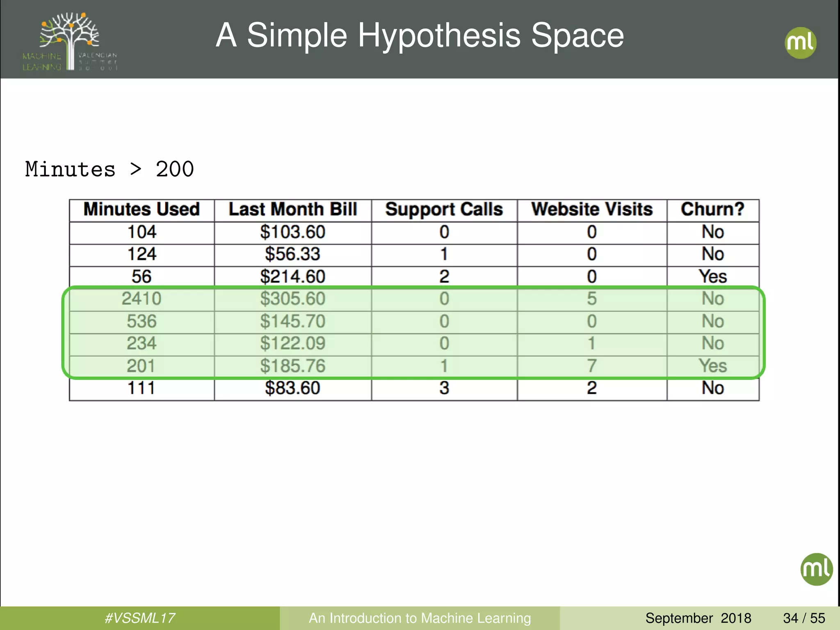Click the Machine Learning tree logo
Screen dimensions: 840x630
point(70,41)
